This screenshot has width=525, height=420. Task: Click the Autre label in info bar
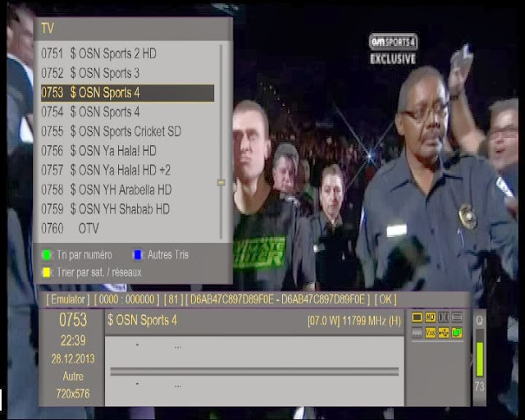click(x=73, y=377)
